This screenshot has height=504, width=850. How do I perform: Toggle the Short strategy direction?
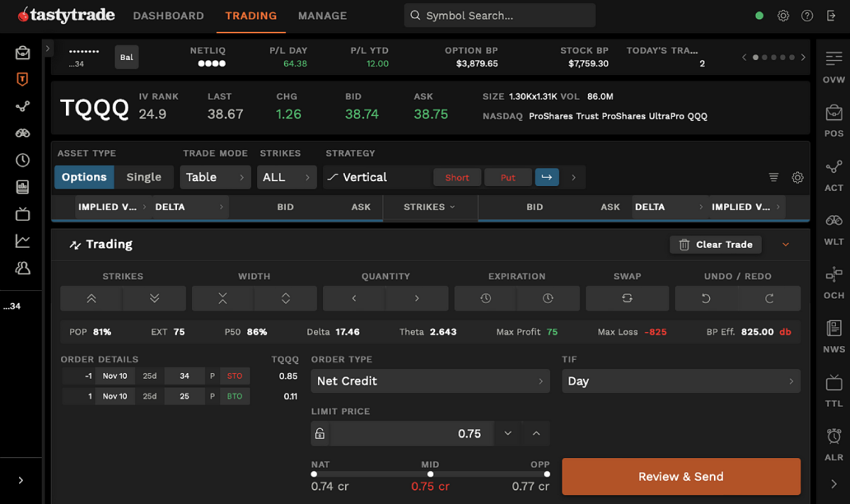click(x=457, y=177)
